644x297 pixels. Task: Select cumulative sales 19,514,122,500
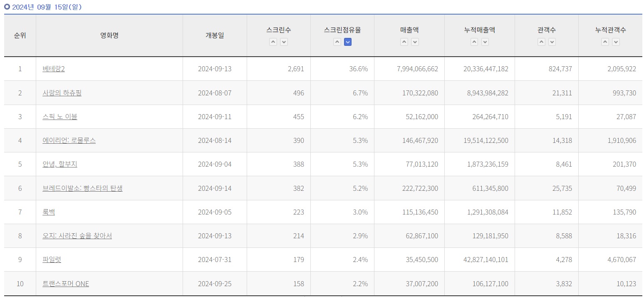coord(486,140)
